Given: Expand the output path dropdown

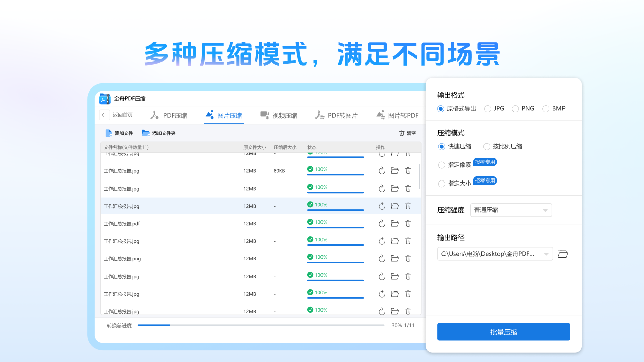Looking at the screenshot, I should pos(545,254).
